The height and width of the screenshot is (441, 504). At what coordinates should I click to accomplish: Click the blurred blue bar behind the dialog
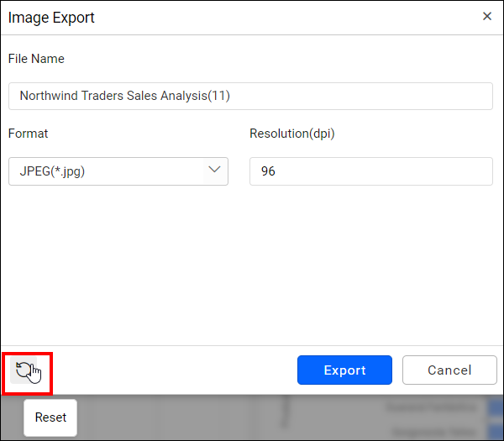tap(496, 408)
